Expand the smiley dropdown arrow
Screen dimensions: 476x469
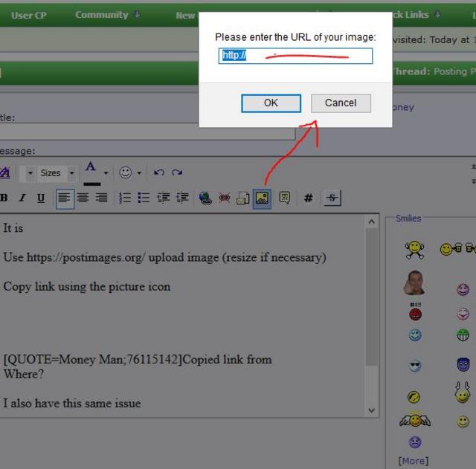coord(139,173)
